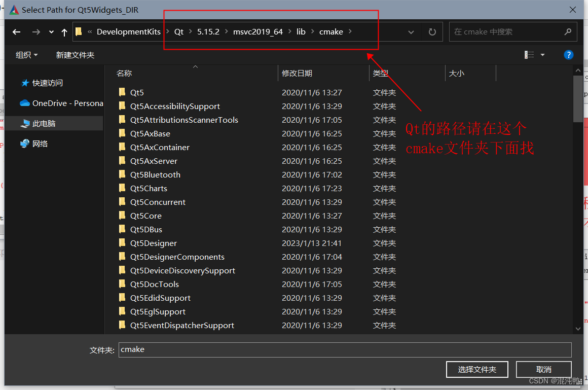
Task: Select DevelopmentKits in the breadcrumb path
Action: tap(129, 32)
